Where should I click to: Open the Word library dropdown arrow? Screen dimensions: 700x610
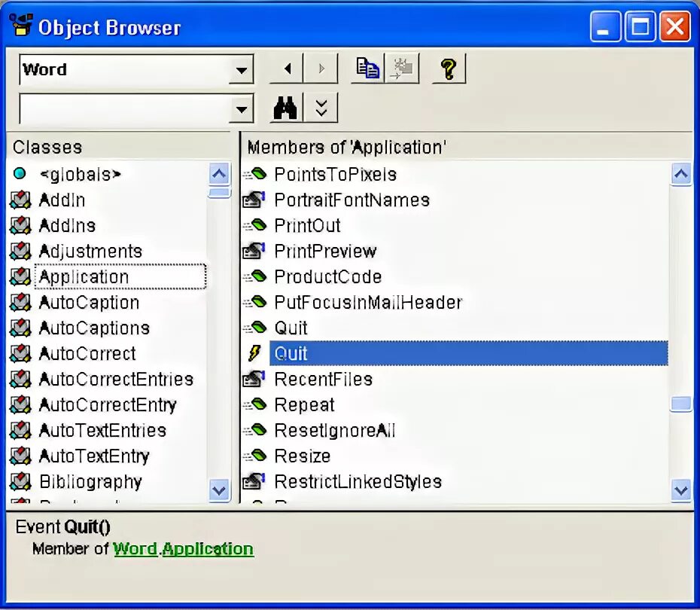[x=241, y=70]
